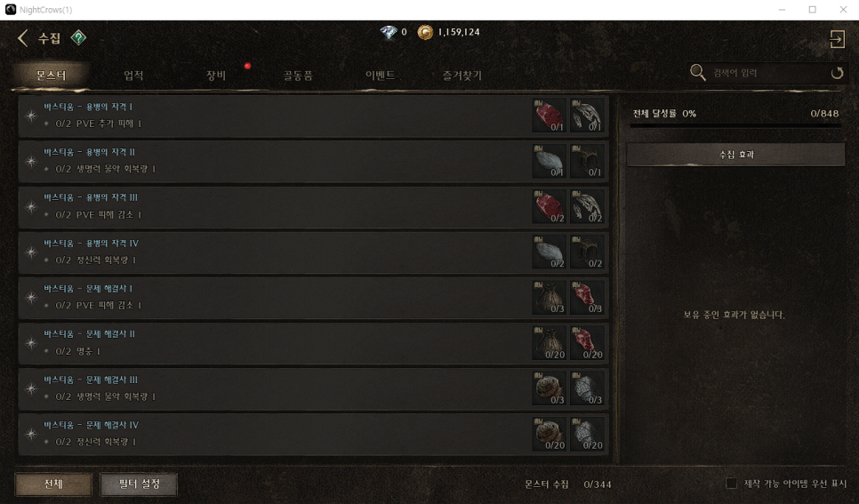This screenshot has height=504, width=859.
Task: Select snail shell item in 문제 해결사 III row
Action: 549,388
